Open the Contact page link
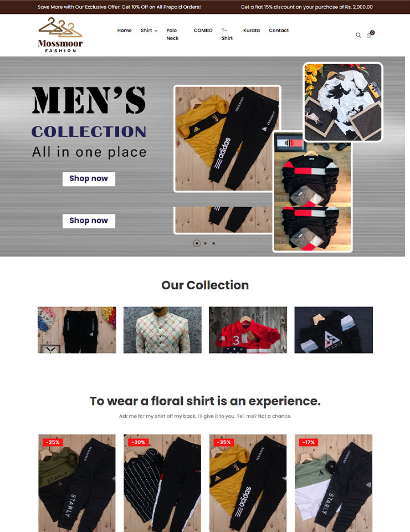This screenshot has height=532, width=410. tap(279, 30)
